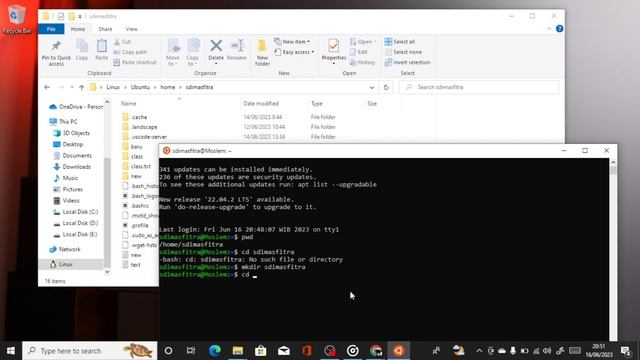640x360 pixels.
Task: Sort by Date modified column header
Action: (261, 104)
